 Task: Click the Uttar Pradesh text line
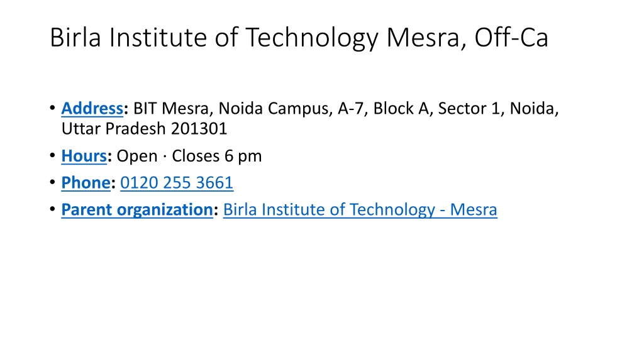tap(144, 129)
